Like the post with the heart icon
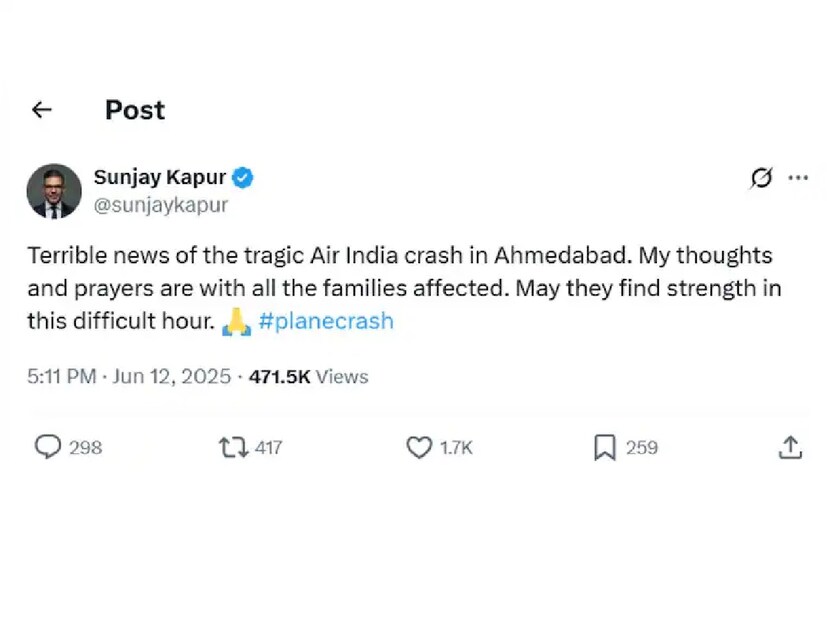This screenshot has height=620, width=827. tap(419, 447)
